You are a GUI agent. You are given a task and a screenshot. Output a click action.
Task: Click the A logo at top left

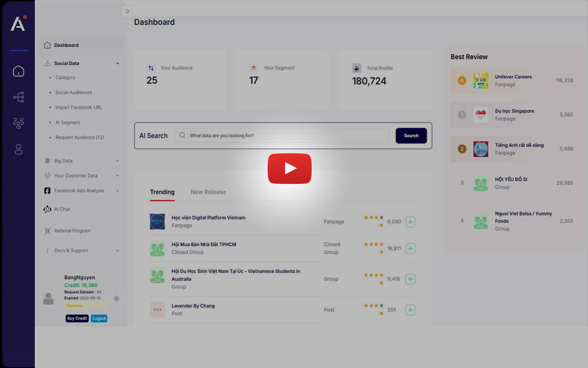coord(18,24)
